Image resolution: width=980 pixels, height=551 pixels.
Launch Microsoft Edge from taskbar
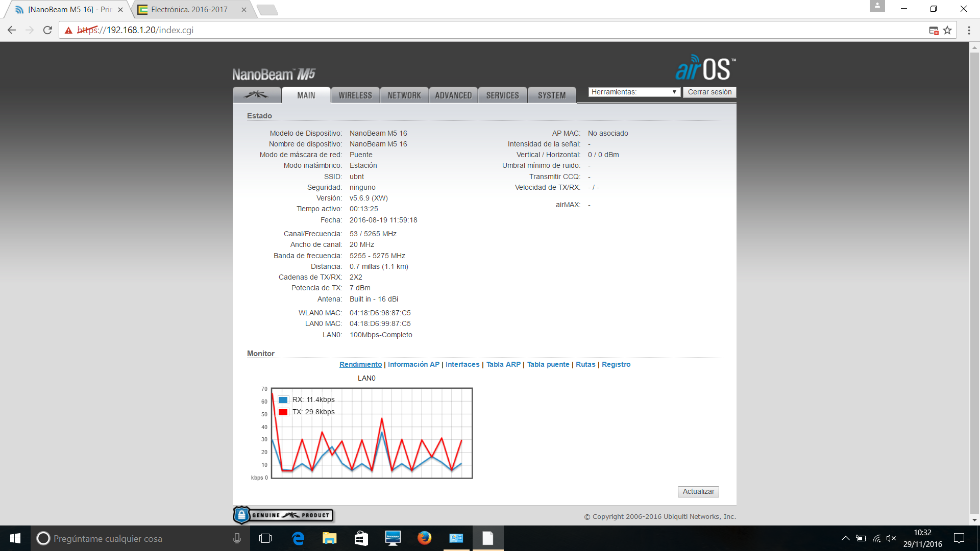coord(298,538)
